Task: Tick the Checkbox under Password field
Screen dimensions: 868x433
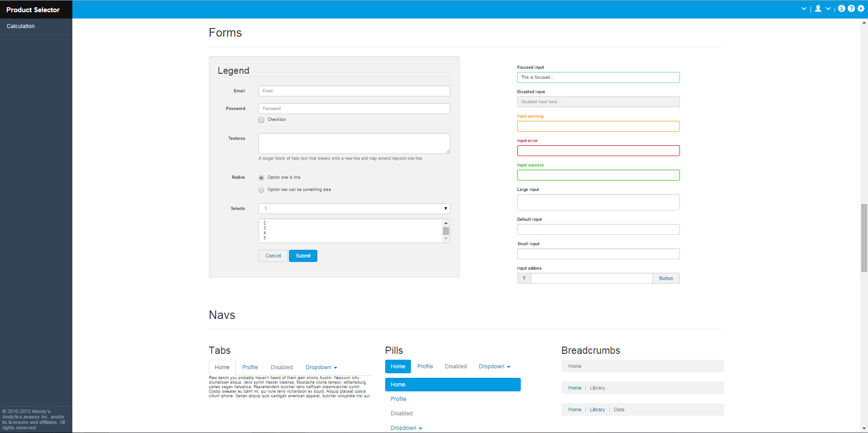Action: (x=261, y=120)
